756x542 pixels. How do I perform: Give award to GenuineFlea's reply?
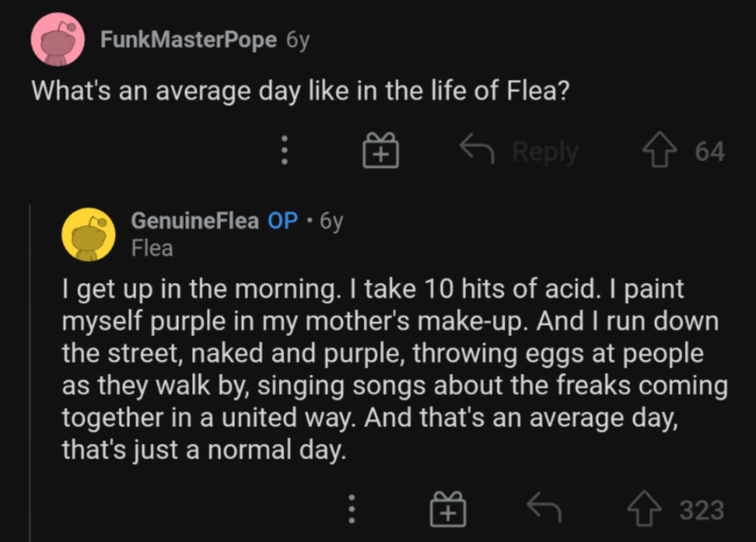coord(448,509)
